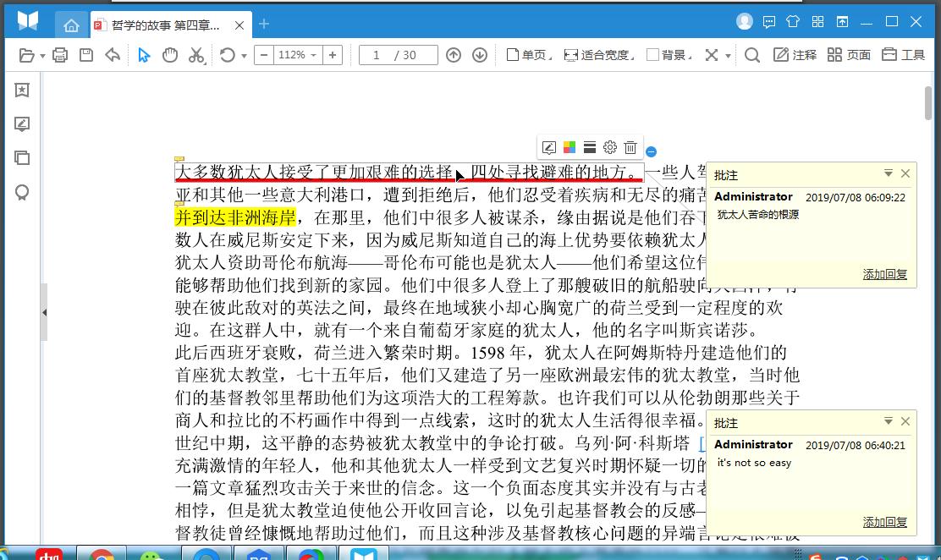Open the annotation color picker swatch

pos(570,148)
